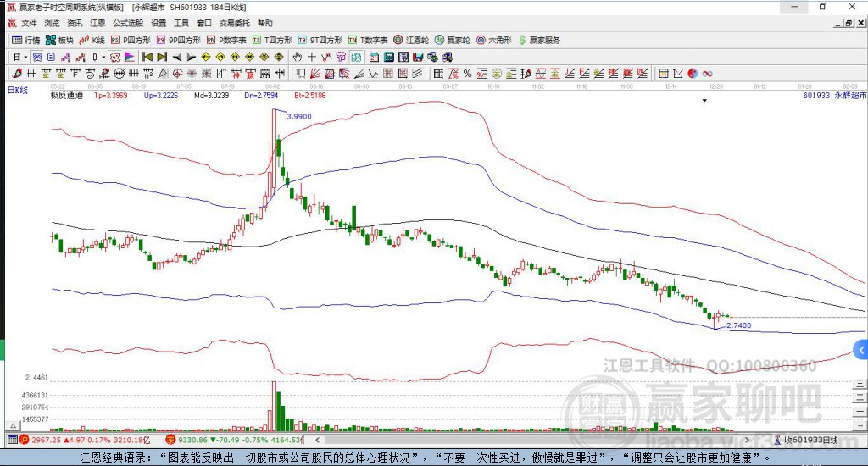868x466 pixels.
Task: Open the 设置 menu
Action: click(x=159, y=23)
